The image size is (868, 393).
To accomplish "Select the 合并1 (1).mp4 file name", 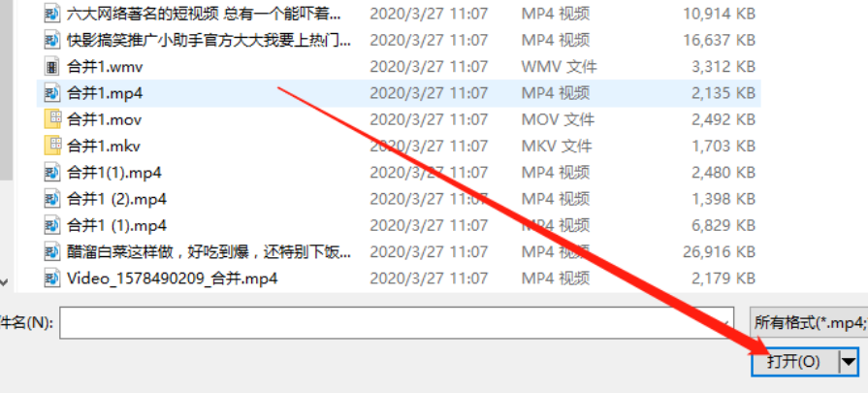I will tap(116, 226).
